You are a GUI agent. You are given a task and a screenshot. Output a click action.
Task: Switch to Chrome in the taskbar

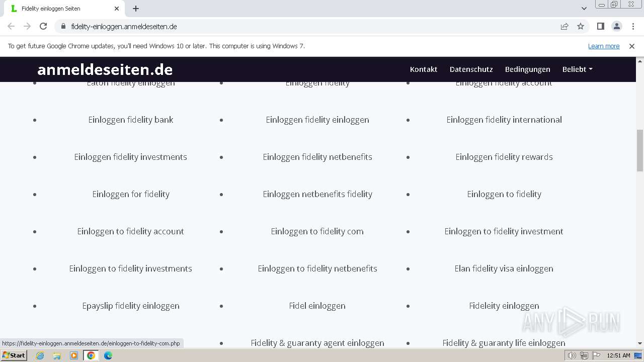click(91, 355)
